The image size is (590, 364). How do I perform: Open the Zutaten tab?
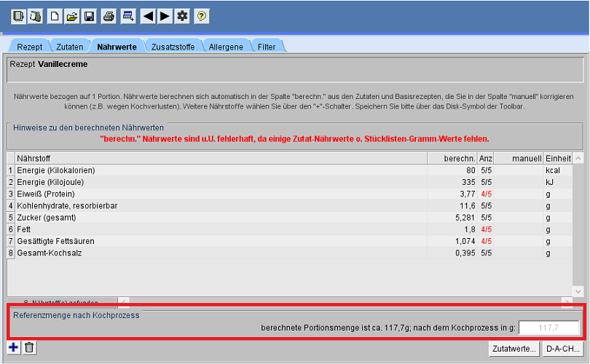(70, 47)
